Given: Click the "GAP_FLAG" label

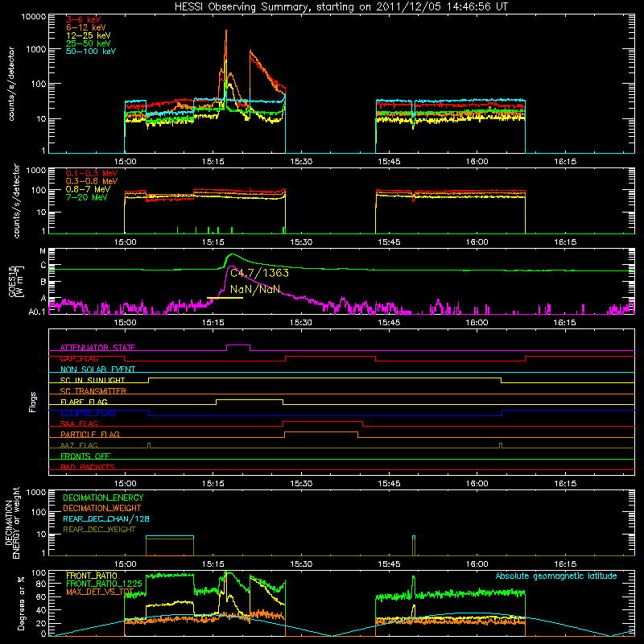Looking at the screenshot, I should pos(79,358).
